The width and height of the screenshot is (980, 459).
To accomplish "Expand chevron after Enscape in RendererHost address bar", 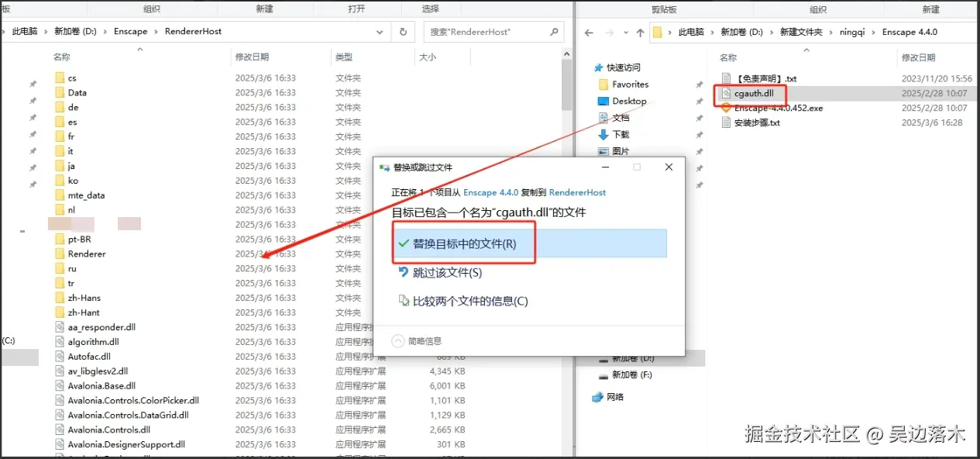I will coord(158,32).
